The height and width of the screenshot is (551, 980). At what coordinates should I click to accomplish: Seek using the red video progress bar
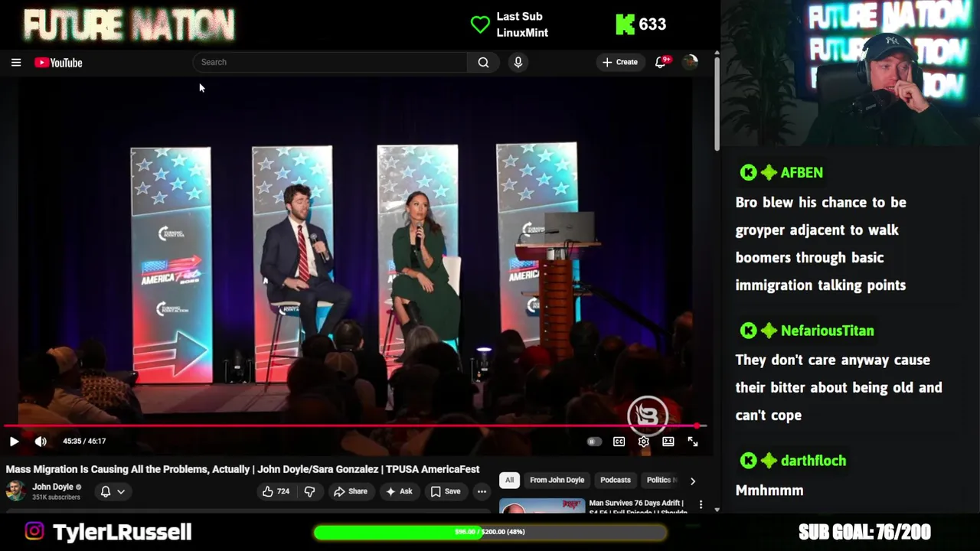coord(354,425)
